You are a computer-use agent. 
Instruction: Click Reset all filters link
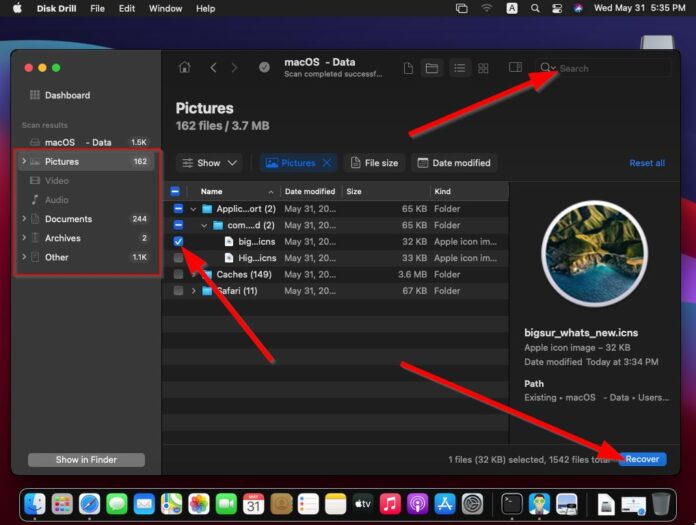pyautogui.click(x=647, y=163)
